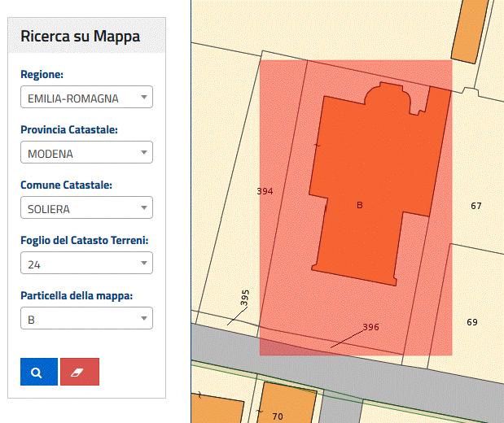This screenshot has height=423, width=504.
Task: Click the parcel label 69 on map
Action: coord(472,322)
